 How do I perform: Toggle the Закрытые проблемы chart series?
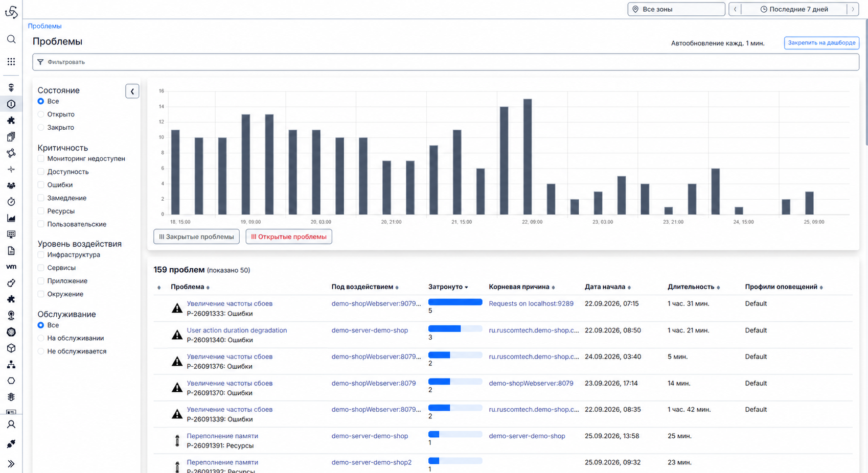point(196,237)
